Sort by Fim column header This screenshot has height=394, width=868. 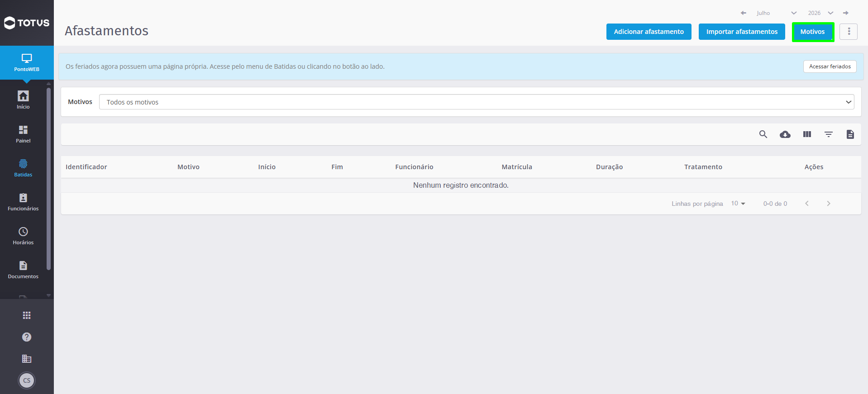click(x=337, y=167)
